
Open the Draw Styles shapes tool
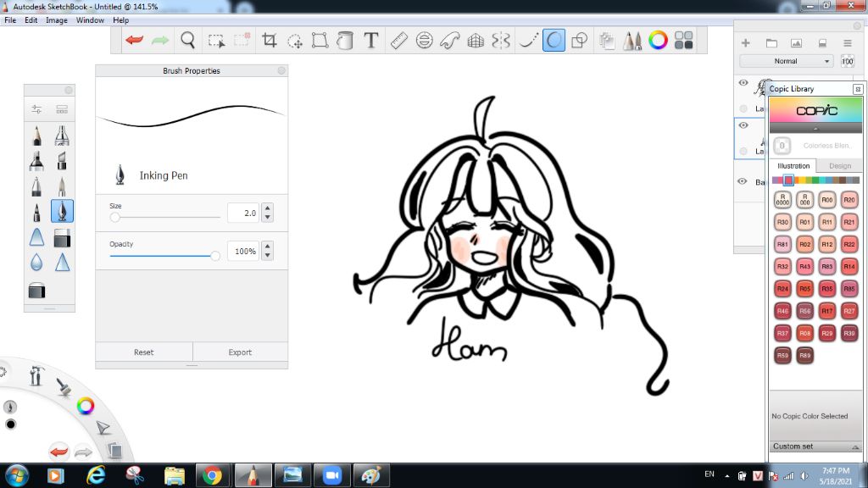tap(579, 41)
